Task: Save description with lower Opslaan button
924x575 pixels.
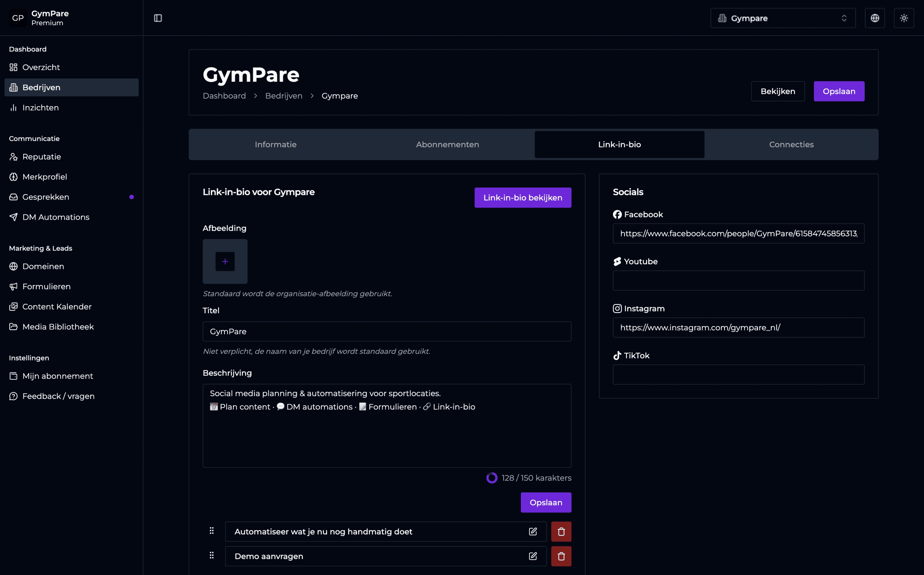Action: coord(546,503)
